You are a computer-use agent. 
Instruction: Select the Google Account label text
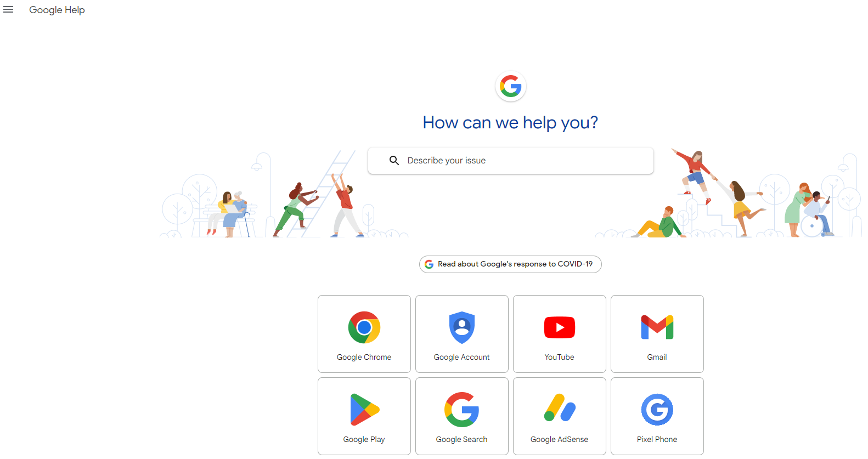click(x=462, y=357)
